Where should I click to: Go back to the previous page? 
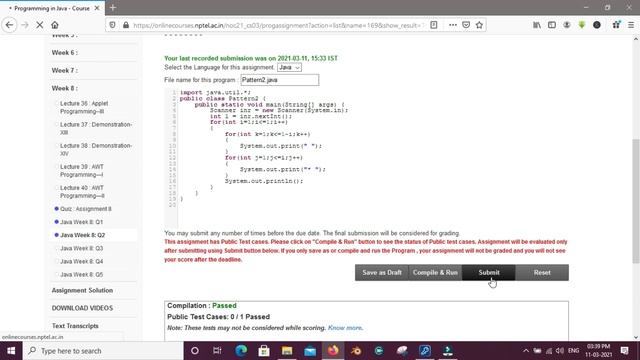click(9, 25)
